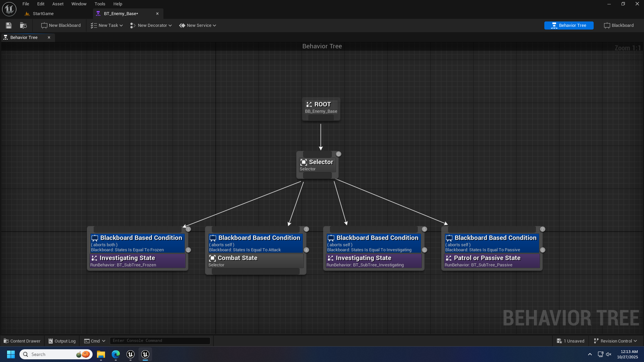Image resolution: width=644 pixels, height=362 pixels.
Task: Select the BT_Enemy_Base tab
Action: click(121, 14)
